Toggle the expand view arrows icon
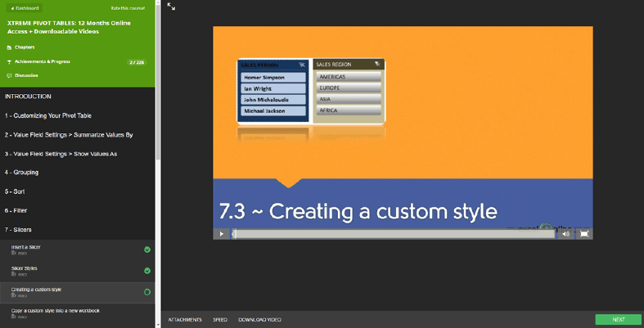The height and width of the screenshot is (328, 644). [171, 7]
